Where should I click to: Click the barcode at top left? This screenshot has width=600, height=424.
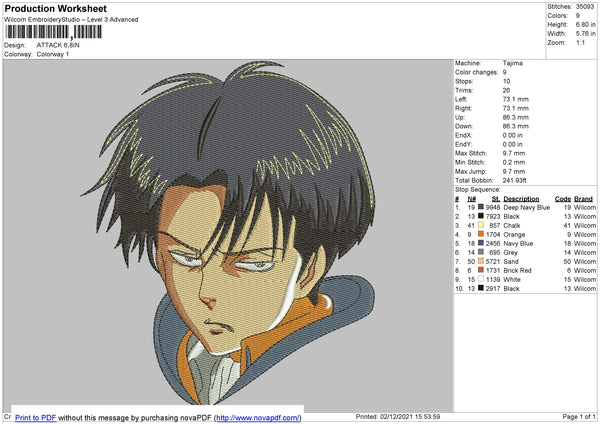point(54,32)
